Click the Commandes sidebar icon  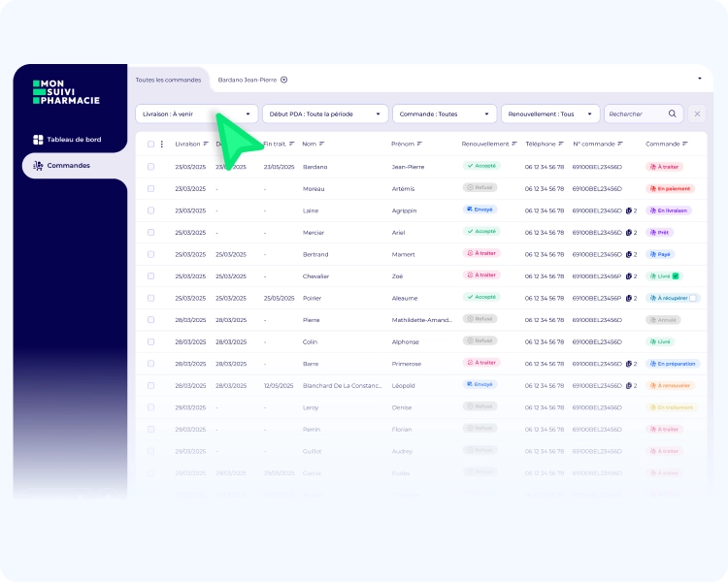(38, 166)
